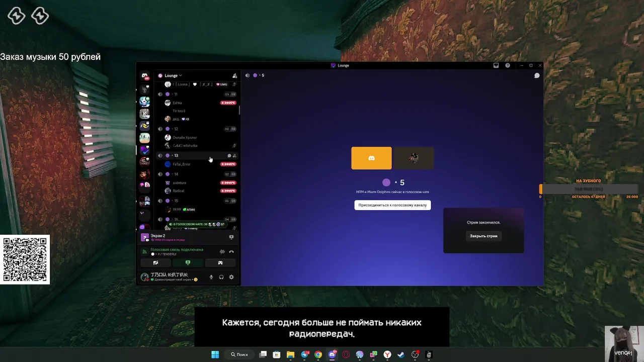Close the stream with 'Закрыть стрим'

484,236
